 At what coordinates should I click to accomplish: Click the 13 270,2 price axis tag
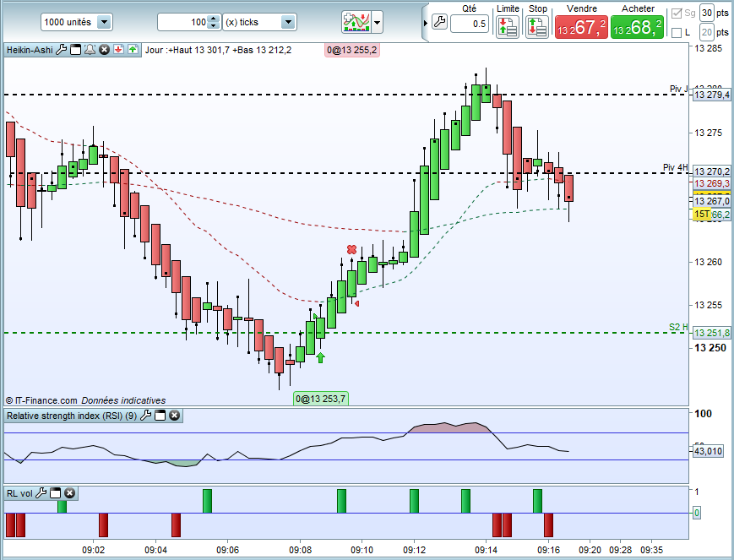711,171
